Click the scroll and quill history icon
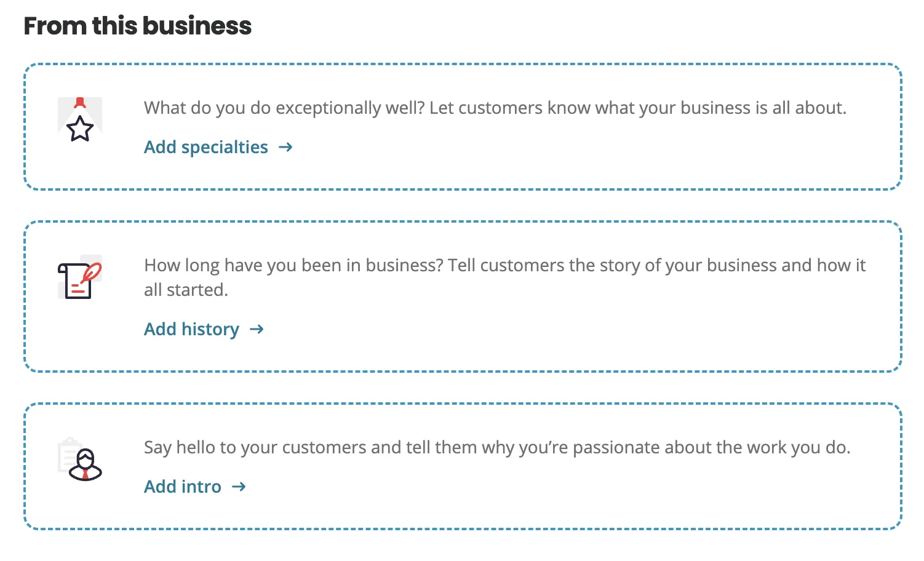 80,277
